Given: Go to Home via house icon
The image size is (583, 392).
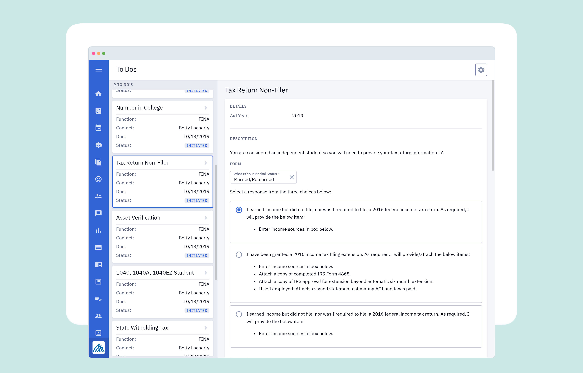Looking at the screenshot, I should [x=99, y=94].
